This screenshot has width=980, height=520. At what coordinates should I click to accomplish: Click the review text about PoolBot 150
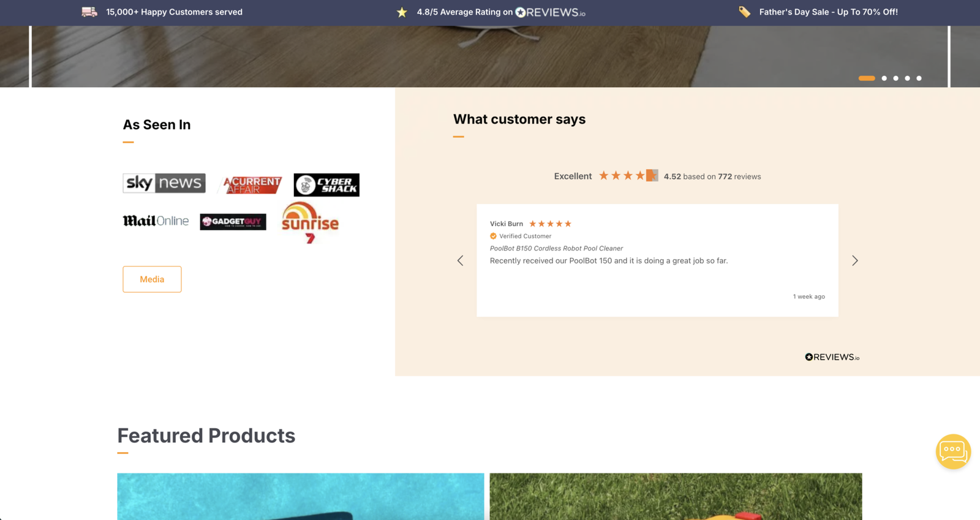[609, 261]
